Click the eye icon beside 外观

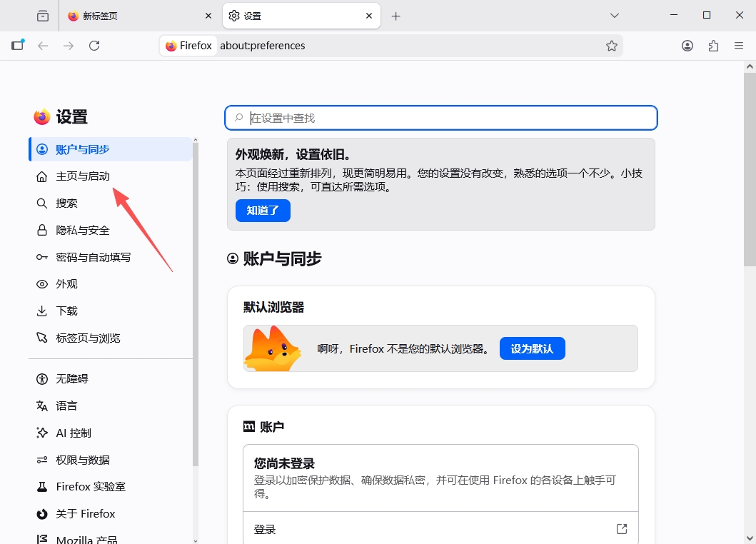[42, 284]
